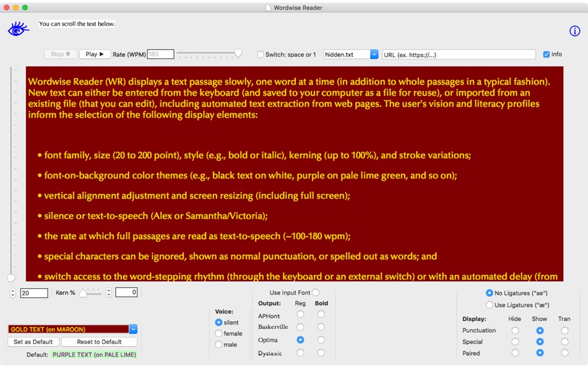This screenshot has height=368, width=588.
Task: Click the Wordwise Reader window title
Action: [298, 7]
